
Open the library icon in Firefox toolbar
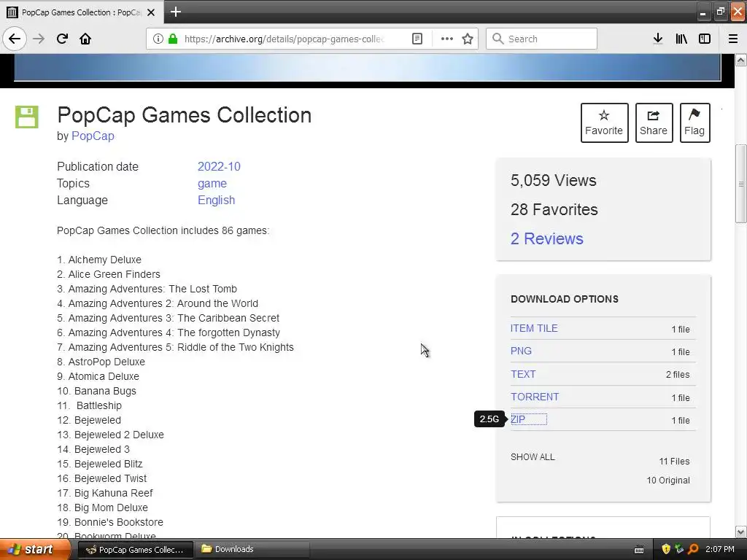[x=681, y=39]
